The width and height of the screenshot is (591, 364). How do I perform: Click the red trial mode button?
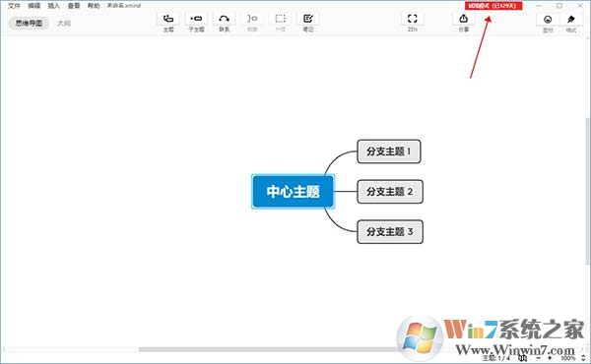(x=493, y=6)
